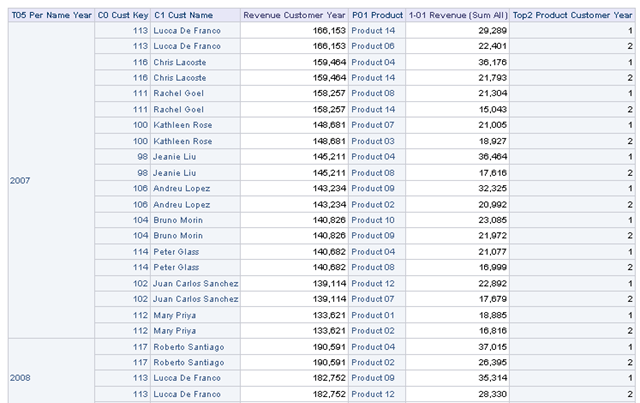640x403 pixels.
Task: Select the C0 Cust Key column header
Action: [x=123, y=16]
